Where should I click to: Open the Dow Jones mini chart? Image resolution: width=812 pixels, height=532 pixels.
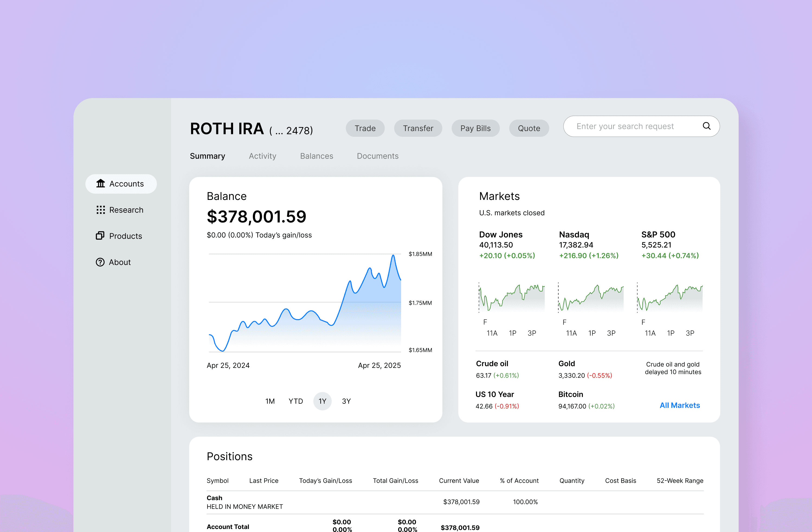pos(512,297)
